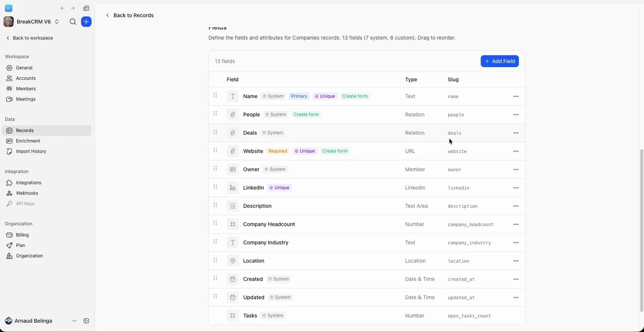Click the search magnifier icon
This screenshot has height=332, width=644.
73,22
